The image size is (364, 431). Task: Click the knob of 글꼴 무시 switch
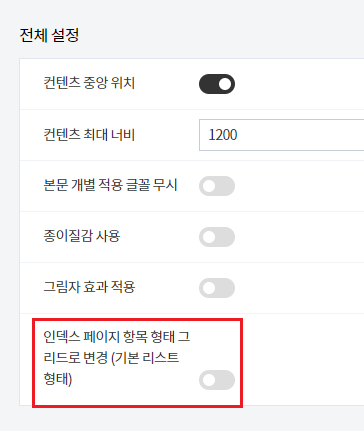tap(209, 186)
